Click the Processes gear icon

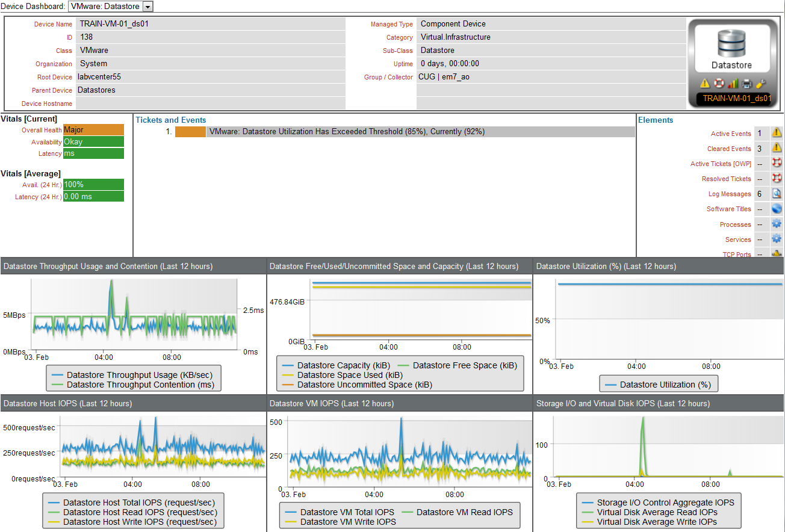tap(777, 224)
